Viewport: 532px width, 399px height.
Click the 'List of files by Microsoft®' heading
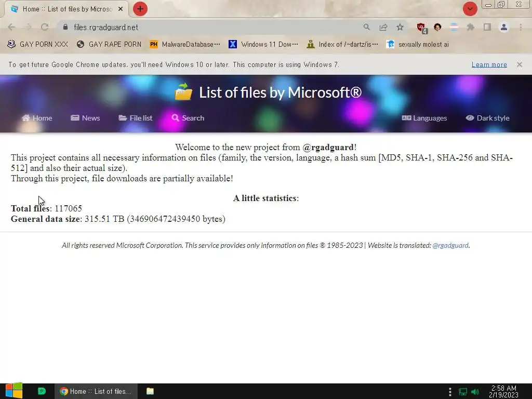tap(280, 92)
